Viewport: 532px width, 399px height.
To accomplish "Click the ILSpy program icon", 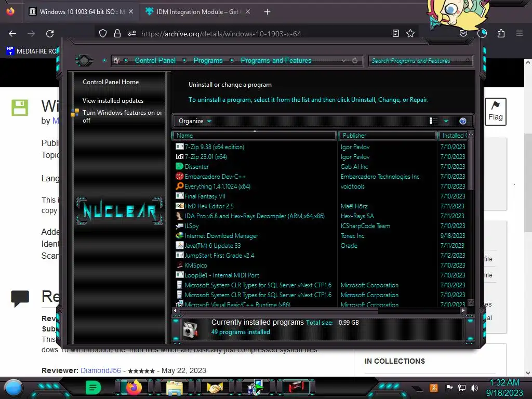I will [179, 225].
